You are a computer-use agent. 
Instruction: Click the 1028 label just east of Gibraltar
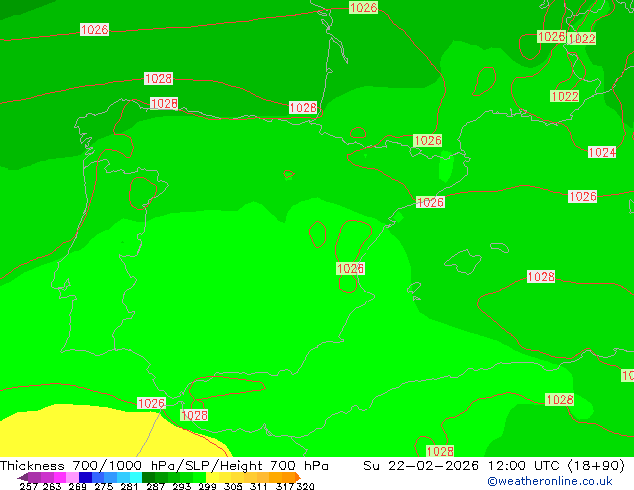(x=194, y=415)
